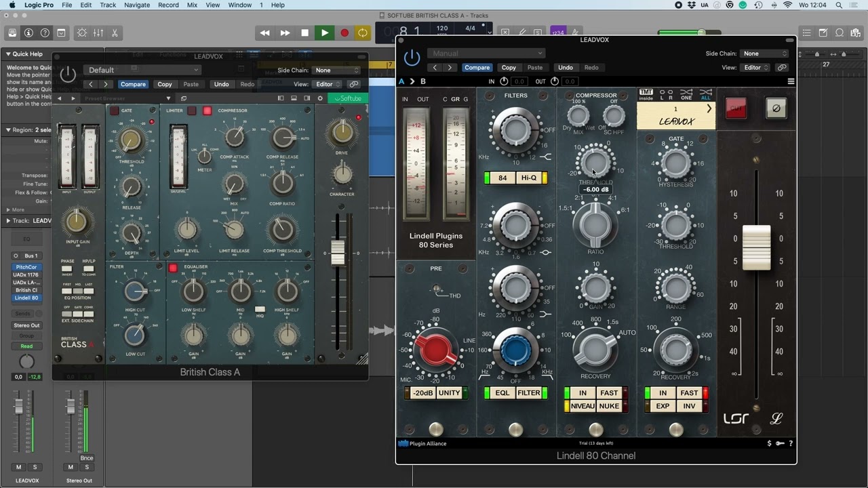Image resolution: width=868 pixels, height=488 pixels.
Task: Open Editors scissors icon
Action: click(x=115, y=33)
